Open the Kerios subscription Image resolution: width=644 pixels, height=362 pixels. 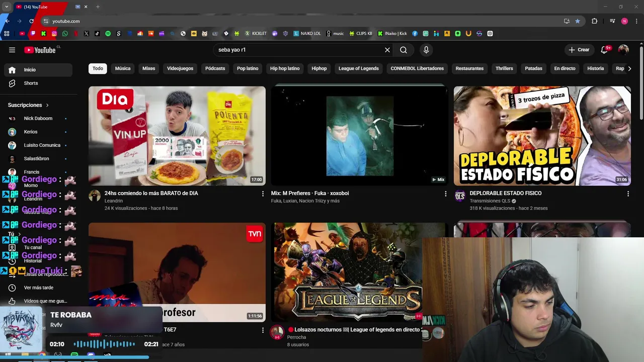coord(38,132)
